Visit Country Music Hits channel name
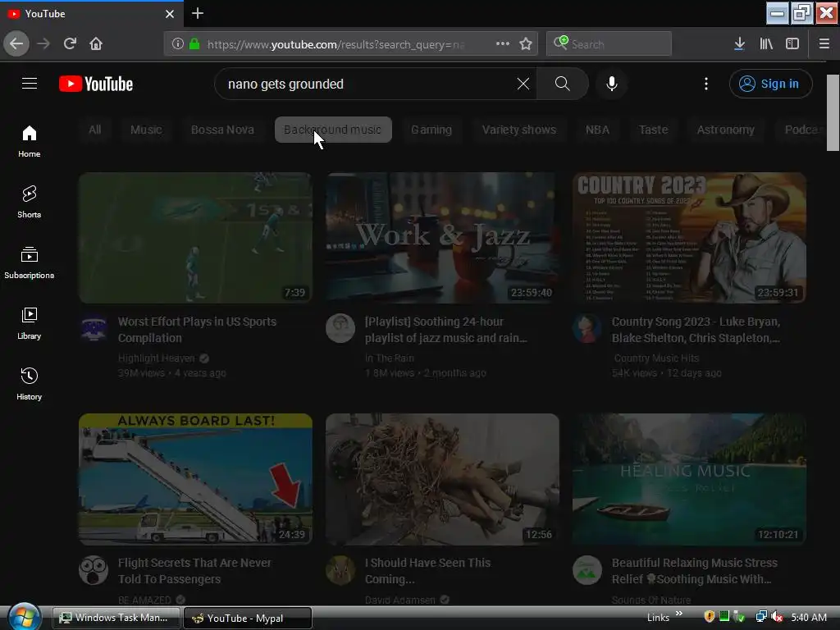Image resolution: width=840 pixels, height=630 pixels. tap(656, 358)
